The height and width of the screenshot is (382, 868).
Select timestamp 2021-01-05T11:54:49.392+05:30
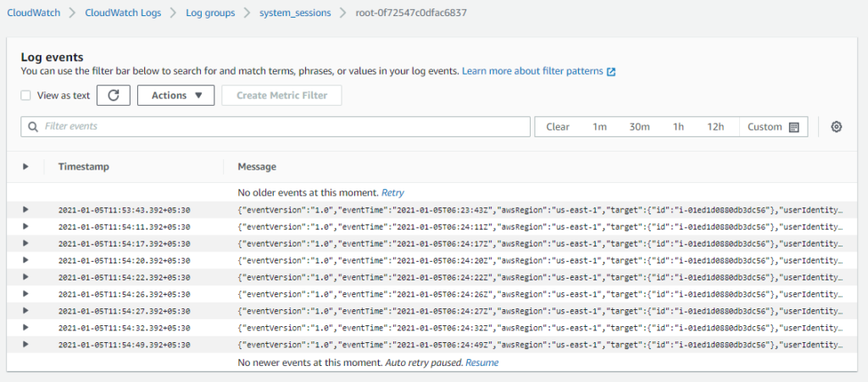point(124,345)
